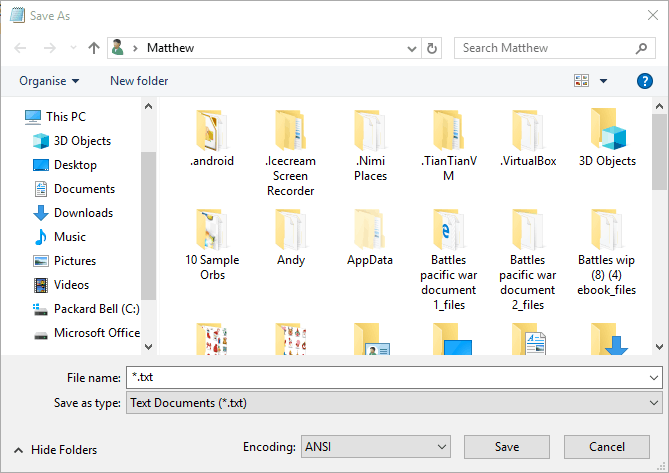Open the Save as type dropdown
The width and height of the screenshot is (669, 473).
[653, 403]
